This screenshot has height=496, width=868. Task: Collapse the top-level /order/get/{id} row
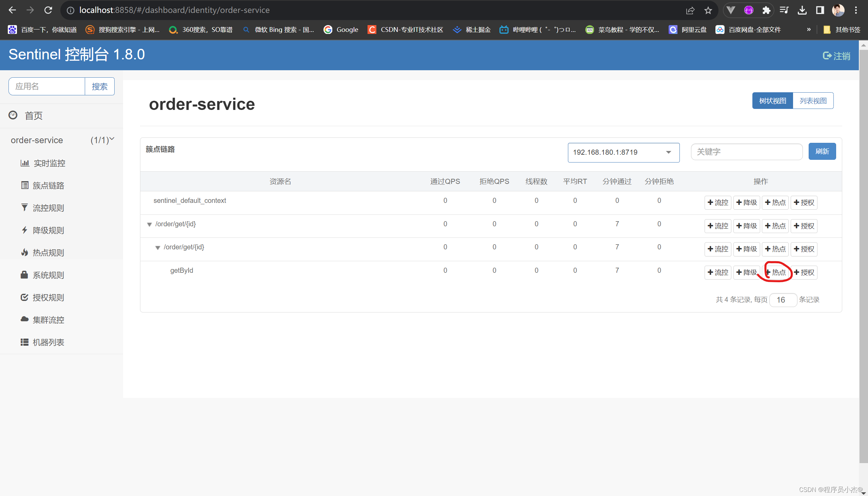[x=149, y=225]
